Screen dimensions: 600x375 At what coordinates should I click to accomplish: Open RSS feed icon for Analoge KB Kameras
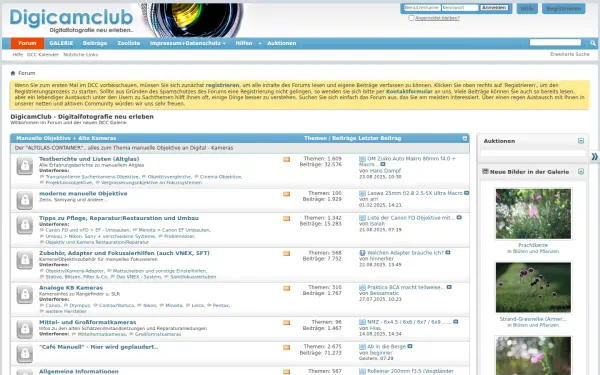[286, 288]
